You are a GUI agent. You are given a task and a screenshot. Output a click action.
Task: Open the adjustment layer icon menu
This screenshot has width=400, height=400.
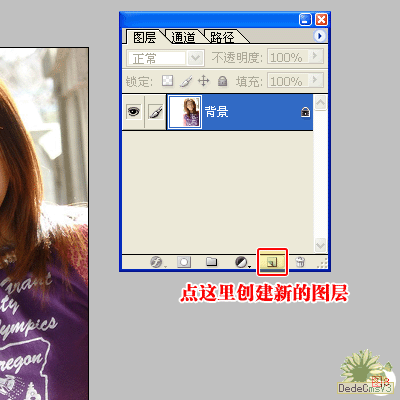pyautogui.click(x=241, y=262)
